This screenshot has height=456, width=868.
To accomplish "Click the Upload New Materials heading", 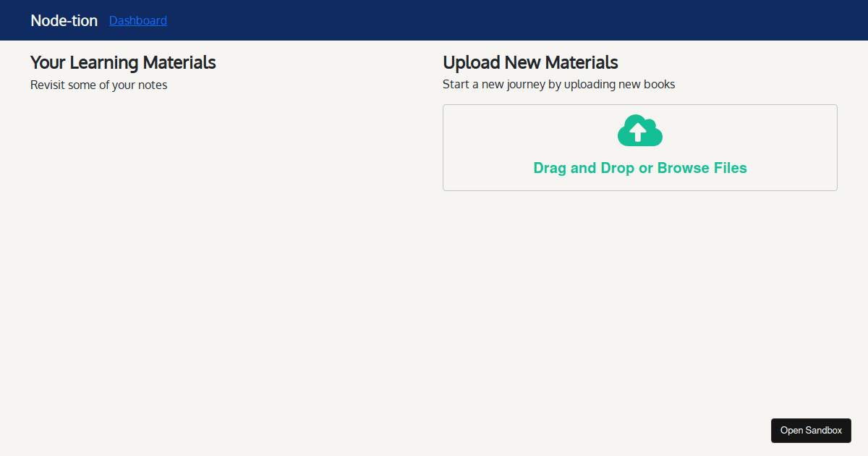I will pos(530,63).
